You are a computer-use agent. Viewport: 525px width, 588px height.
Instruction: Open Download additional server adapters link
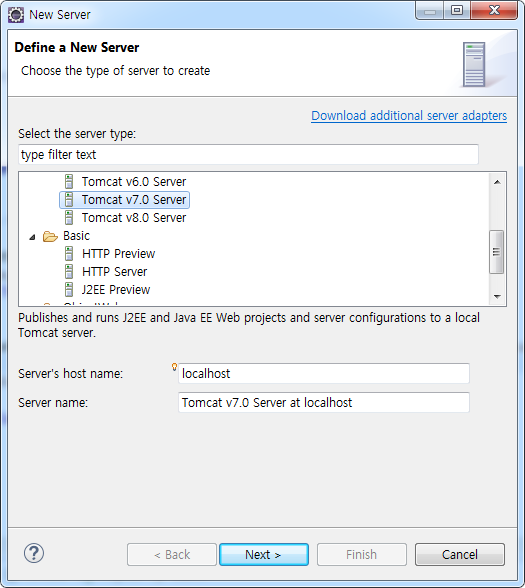coord(409,116)
